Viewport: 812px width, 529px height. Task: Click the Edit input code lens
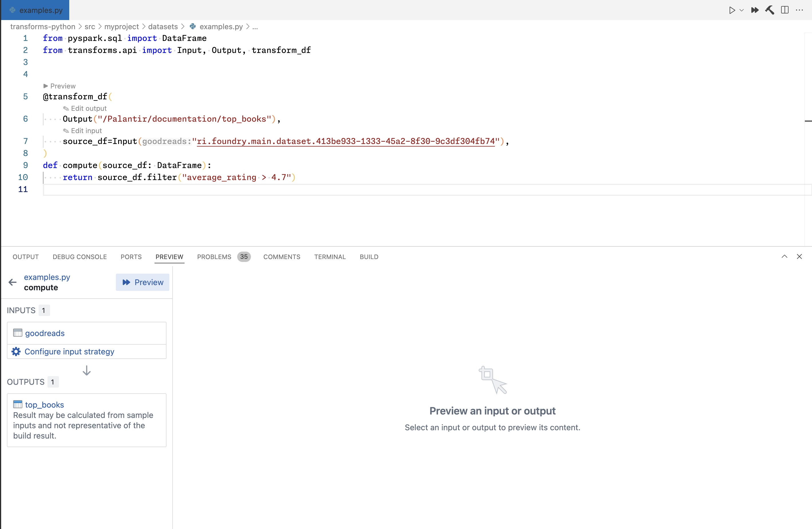click(x=82, y=131)
